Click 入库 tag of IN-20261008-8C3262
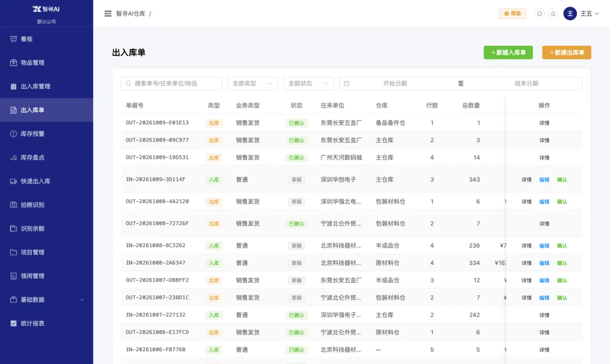 tap(214, 246)
